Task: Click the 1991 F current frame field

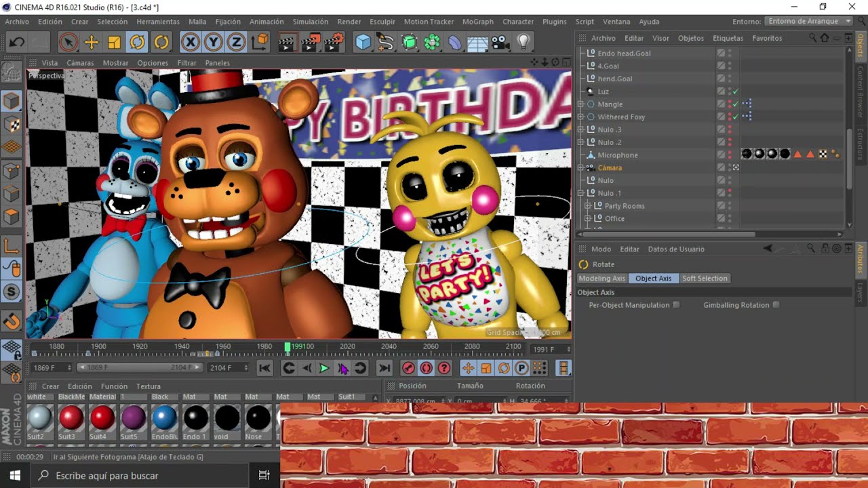Action: [549, 350]
